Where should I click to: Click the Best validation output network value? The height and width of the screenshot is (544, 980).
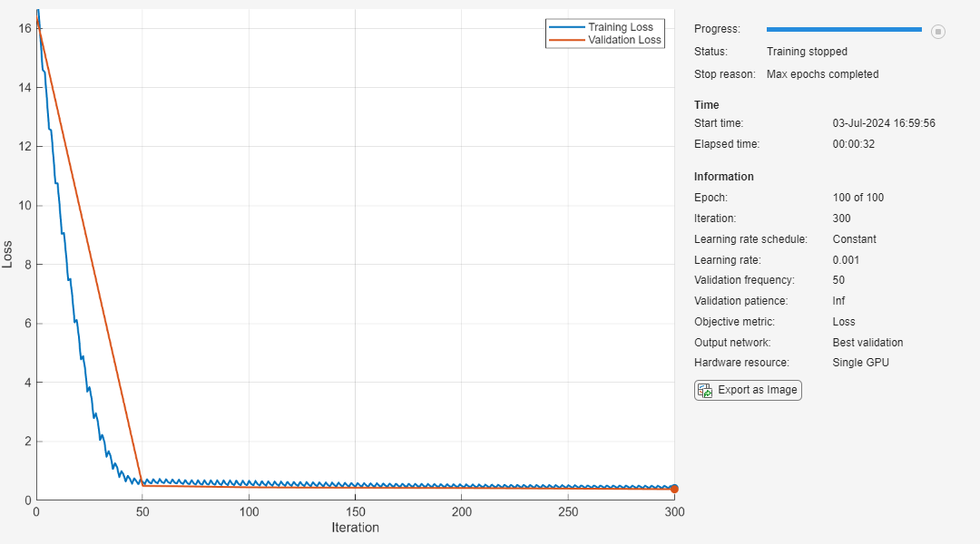click(867, 343)
